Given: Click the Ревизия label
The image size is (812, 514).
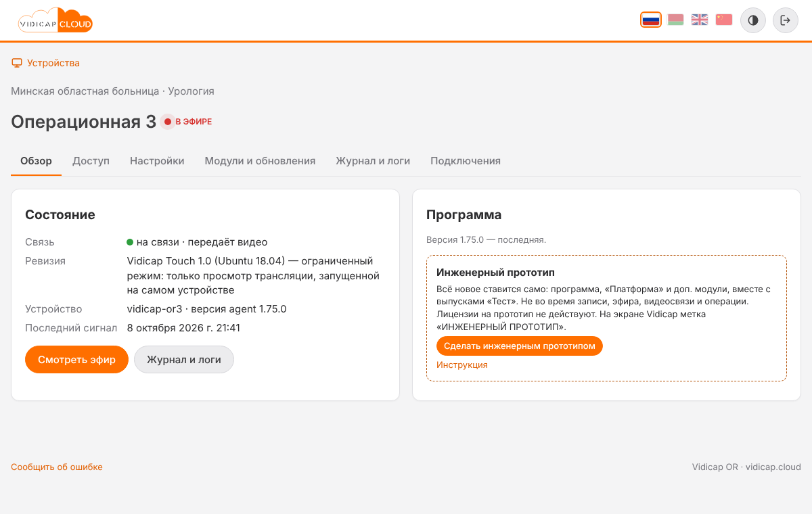Looking at the screenshot, I should (x=45, y=261).
